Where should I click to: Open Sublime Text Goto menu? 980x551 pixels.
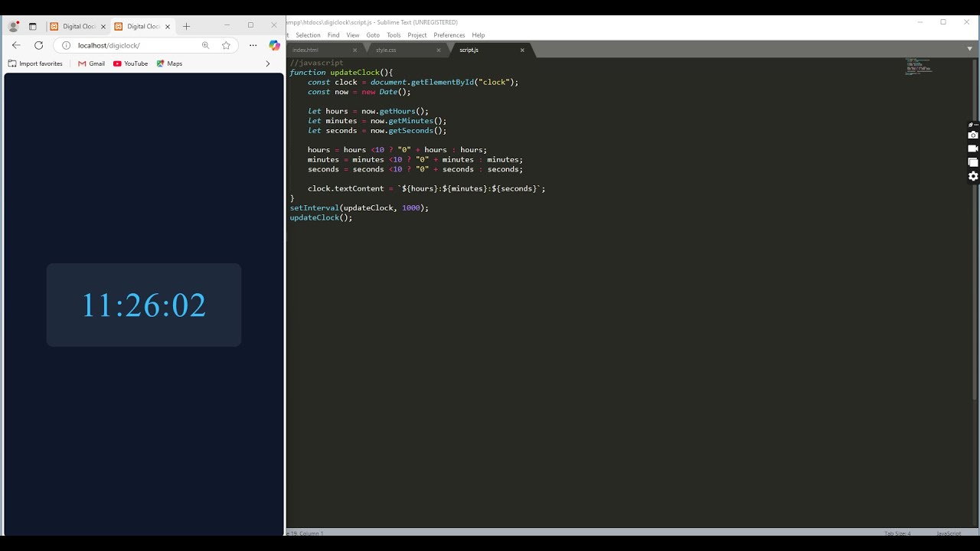coord(373,35)
